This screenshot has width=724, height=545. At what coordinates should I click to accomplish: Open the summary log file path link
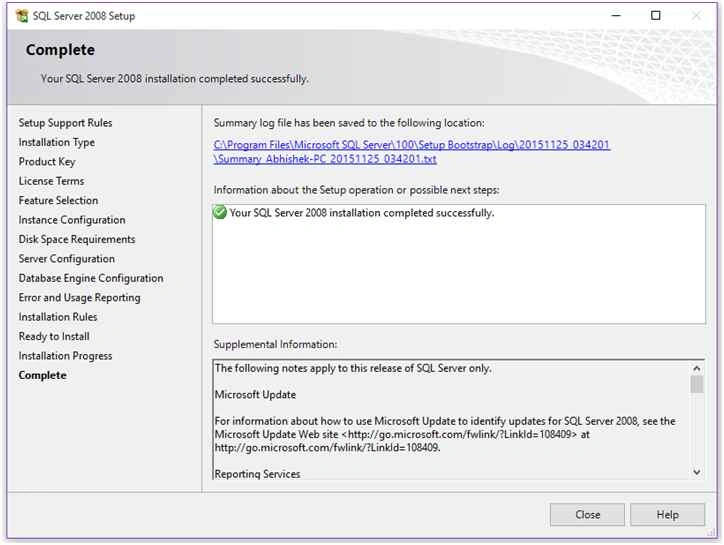(411, 151)
